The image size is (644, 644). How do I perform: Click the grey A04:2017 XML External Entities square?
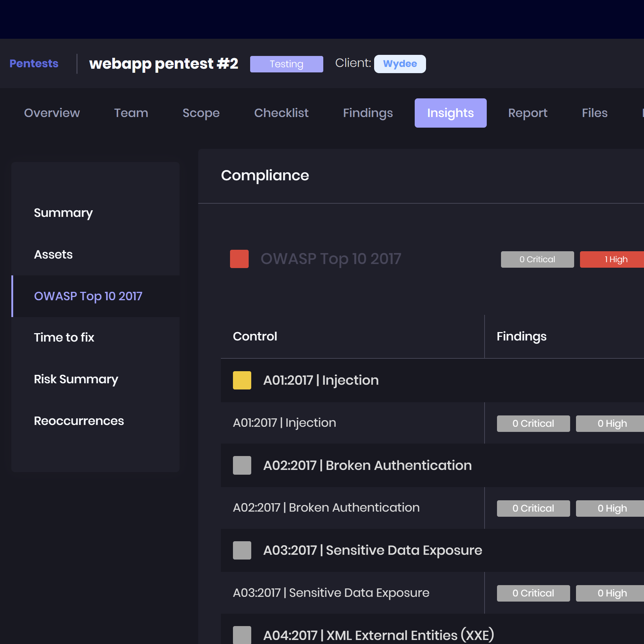[x=242, y=635]
